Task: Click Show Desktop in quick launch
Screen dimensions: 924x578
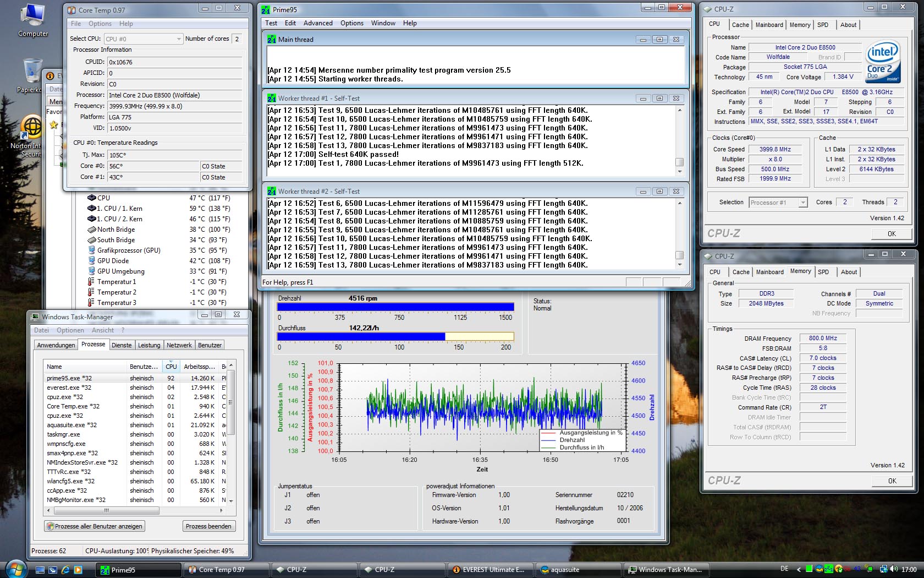Action: (40, 570)
